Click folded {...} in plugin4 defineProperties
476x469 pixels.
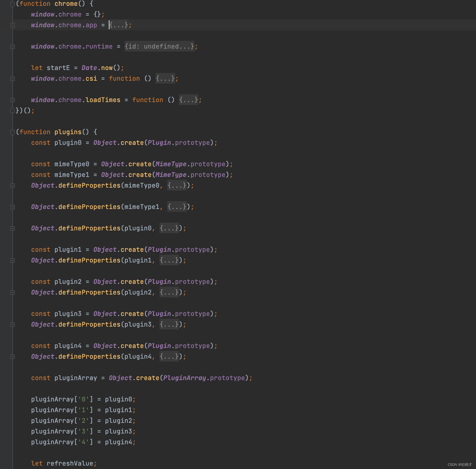click(x=169, y=356)
